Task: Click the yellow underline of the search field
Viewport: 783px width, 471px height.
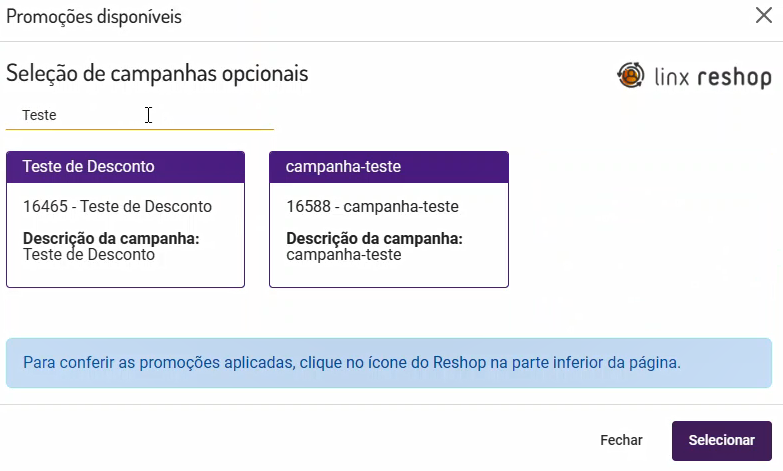Action: (x=140, y=129)
